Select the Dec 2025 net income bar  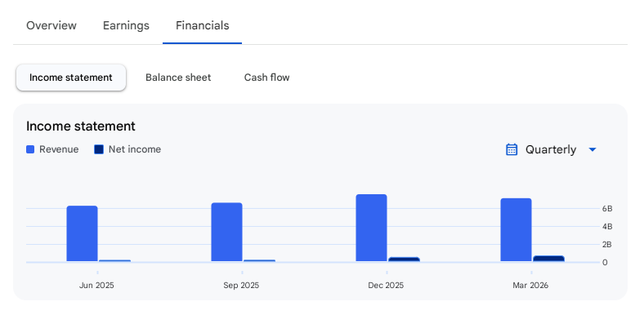coord(404,260)
